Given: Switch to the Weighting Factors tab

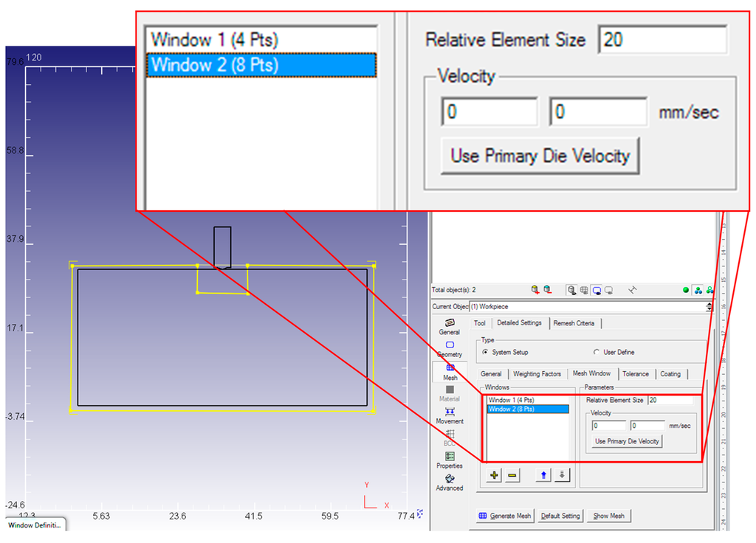Looking at the screenshot, I should [537, 374].
